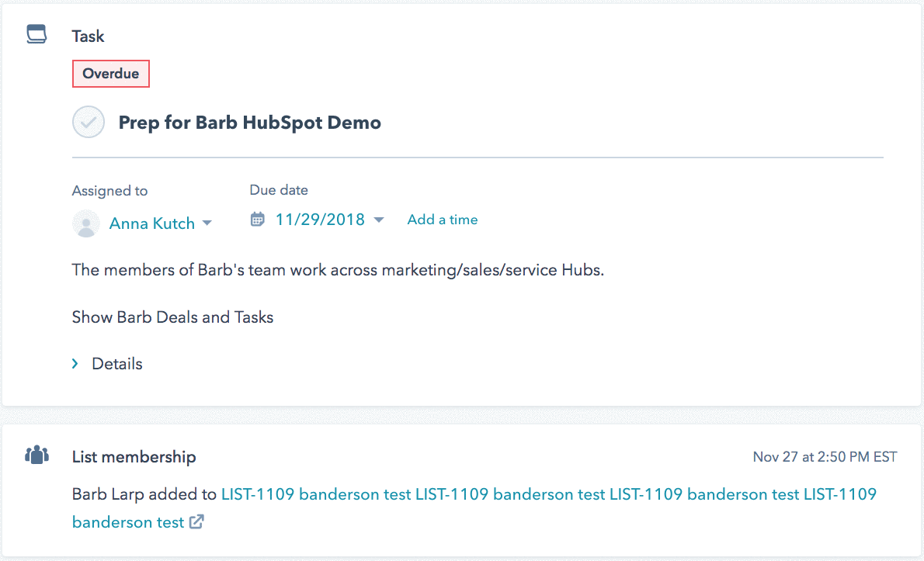Click the caret beside Anna Kutch
This screenshot has width=924, height=561.
207,223
